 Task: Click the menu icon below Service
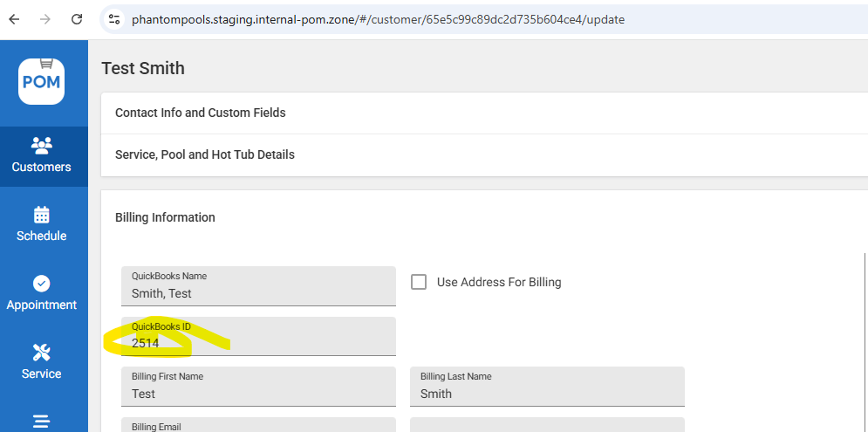click(41, 422)
